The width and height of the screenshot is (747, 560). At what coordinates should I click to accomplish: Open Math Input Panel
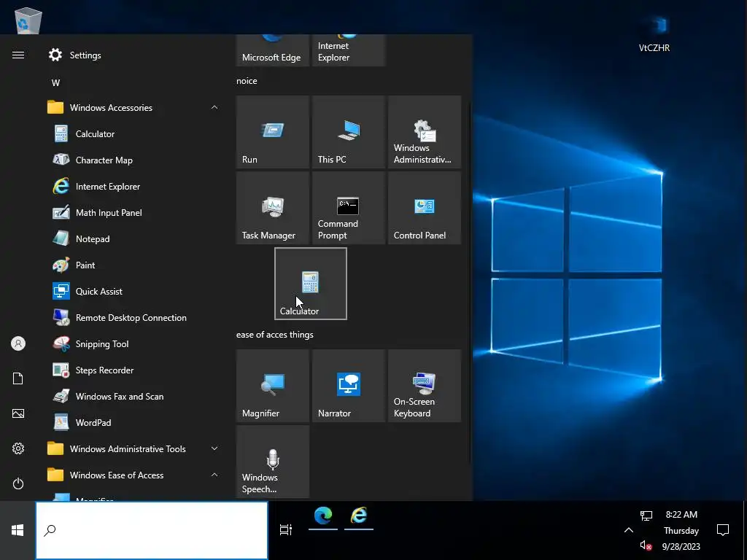(133, 212)
